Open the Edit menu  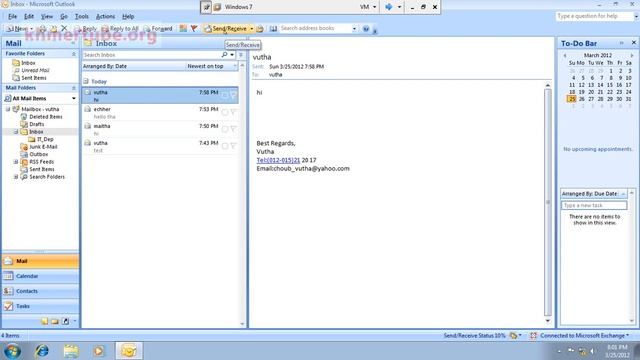tap(29, 16)
